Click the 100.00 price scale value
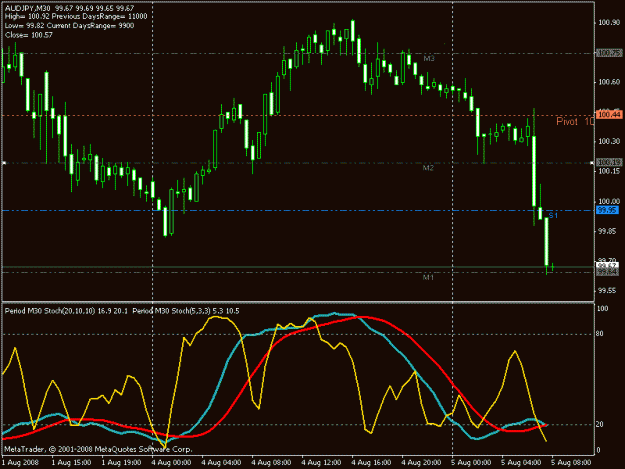 (x=609, y=201)
